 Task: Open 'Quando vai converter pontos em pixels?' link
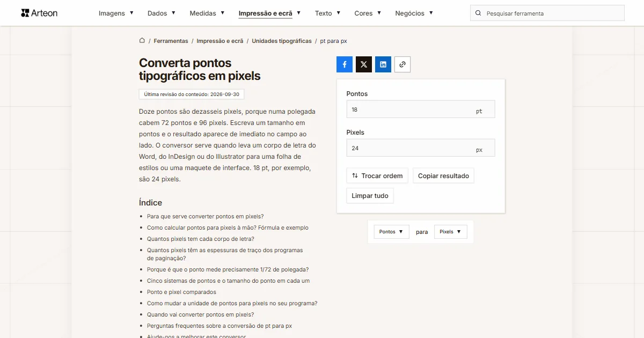(x=201, y=314)
